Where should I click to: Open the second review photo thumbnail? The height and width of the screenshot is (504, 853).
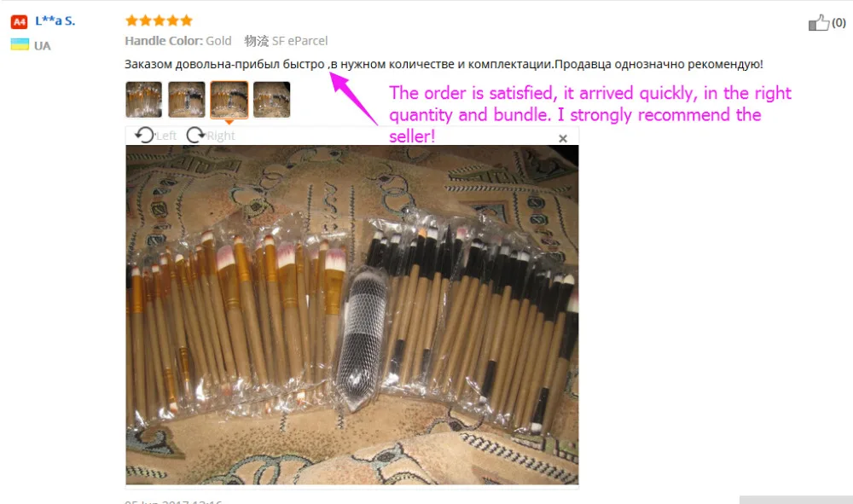pos(187,100)
